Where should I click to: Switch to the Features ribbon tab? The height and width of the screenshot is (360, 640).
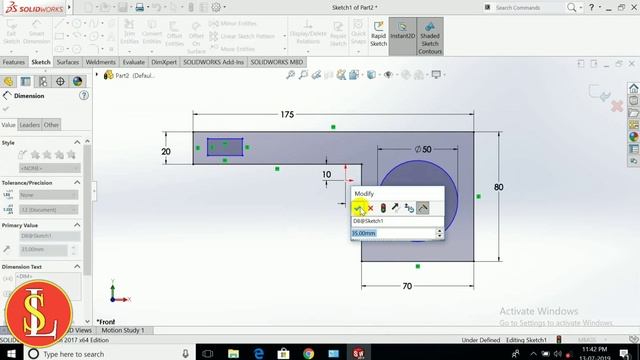(x=13, y=62)
